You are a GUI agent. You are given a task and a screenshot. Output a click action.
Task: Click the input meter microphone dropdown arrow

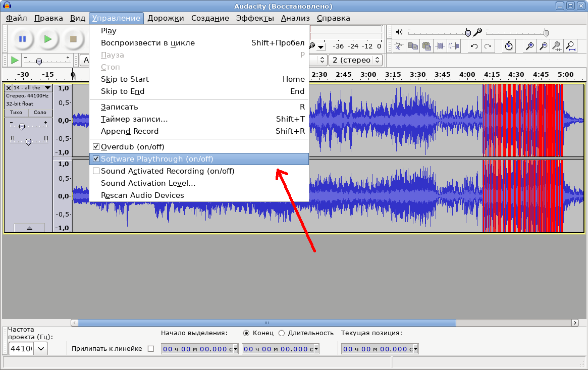pos(321,47)
